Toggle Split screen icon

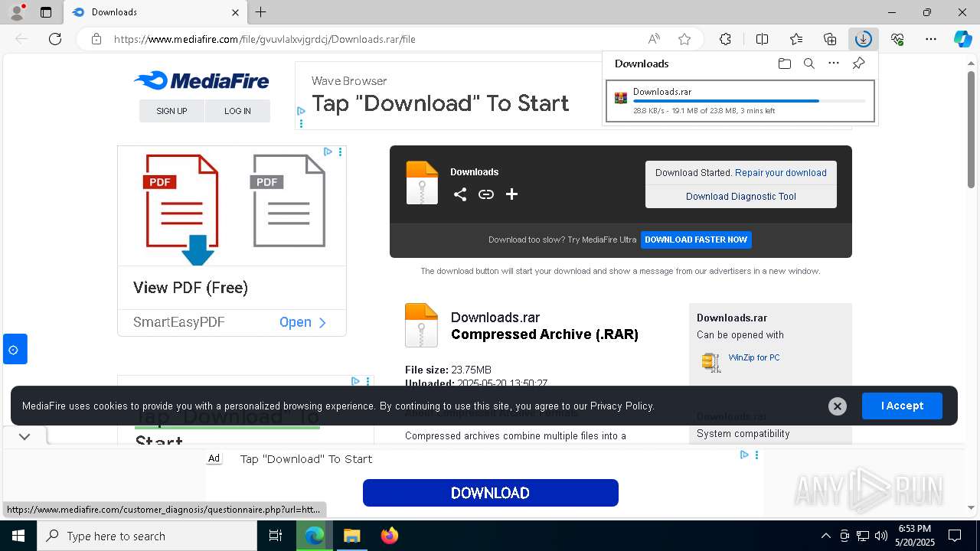762,39
